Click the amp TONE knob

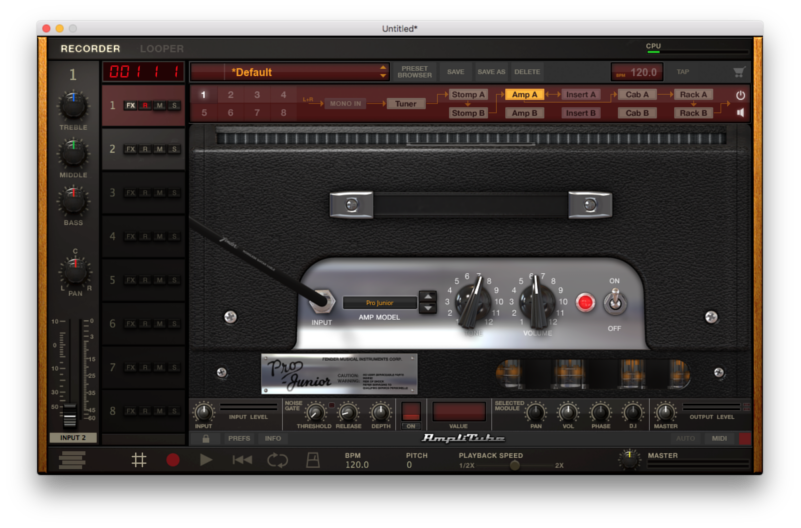coord(473,303)
